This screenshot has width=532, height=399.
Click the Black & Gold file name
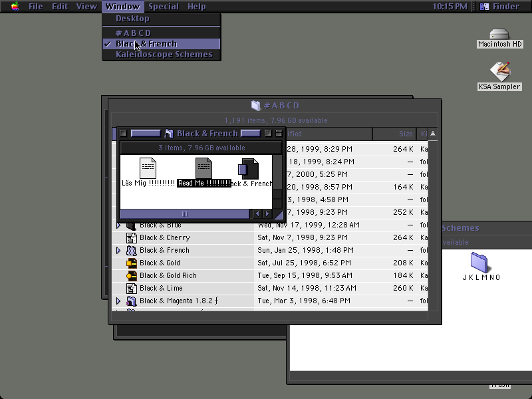tap(160, 263)
